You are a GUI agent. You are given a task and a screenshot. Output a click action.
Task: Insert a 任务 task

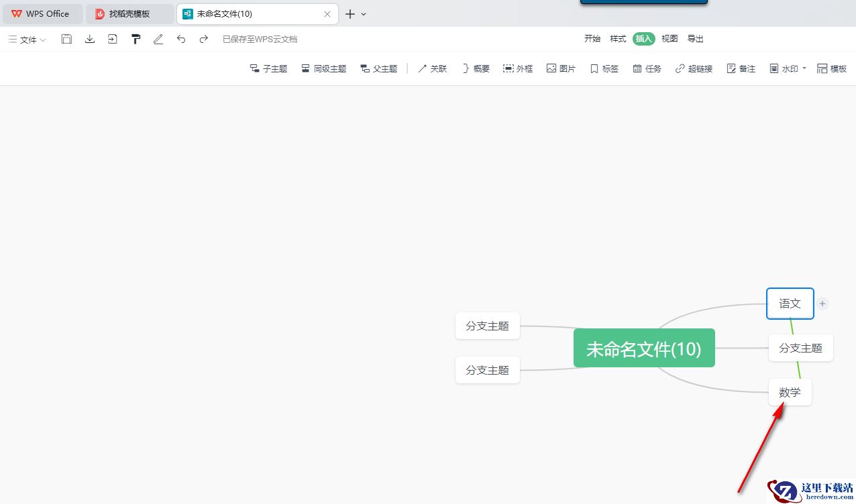pos(647,68)
